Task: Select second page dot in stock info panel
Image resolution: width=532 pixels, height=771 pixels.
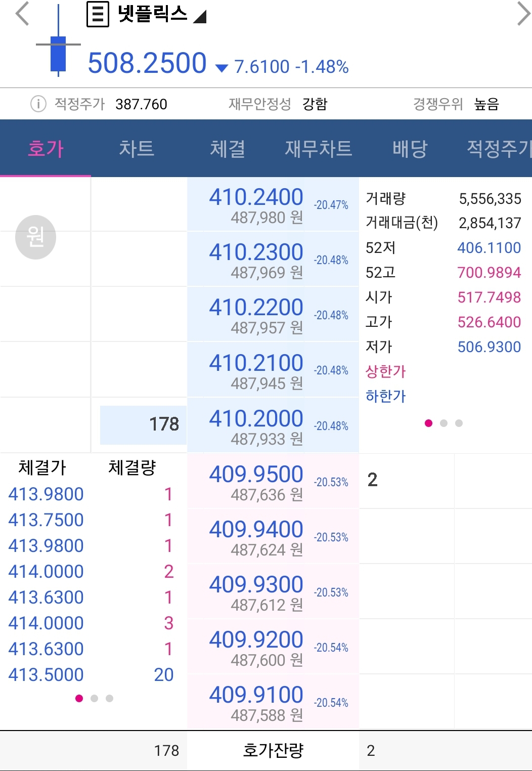Action: [444, 423]
